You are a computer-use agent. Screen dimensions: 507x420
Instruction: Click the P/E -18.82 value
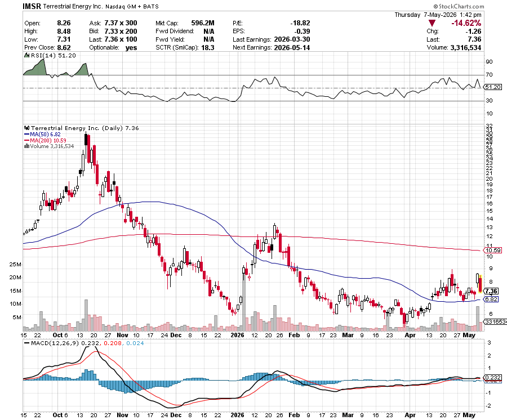(x=300, y=23)
